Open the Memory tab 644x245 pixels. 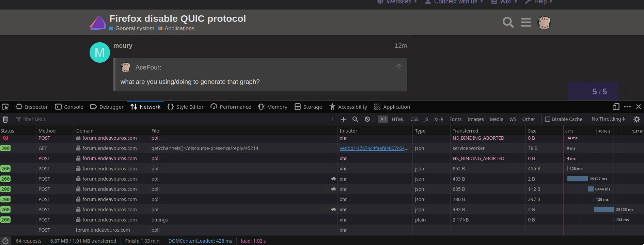tap(272, 107)
